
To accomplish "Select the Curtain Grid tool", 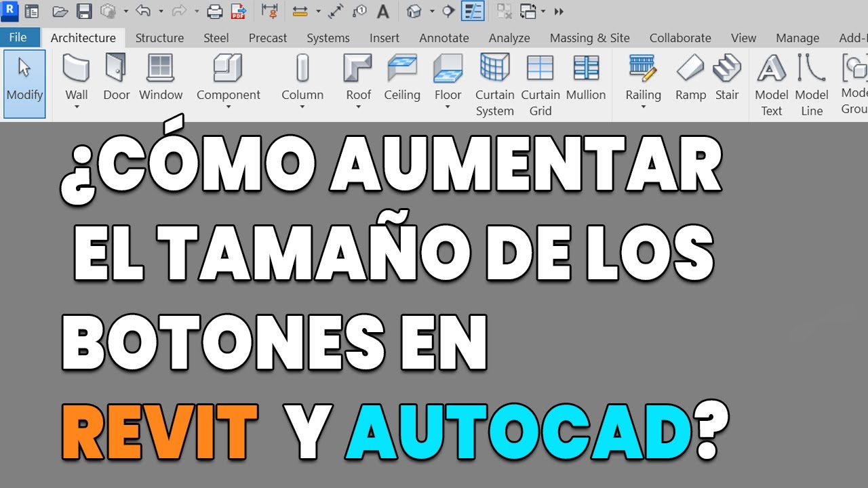I will tap(540, 84).
